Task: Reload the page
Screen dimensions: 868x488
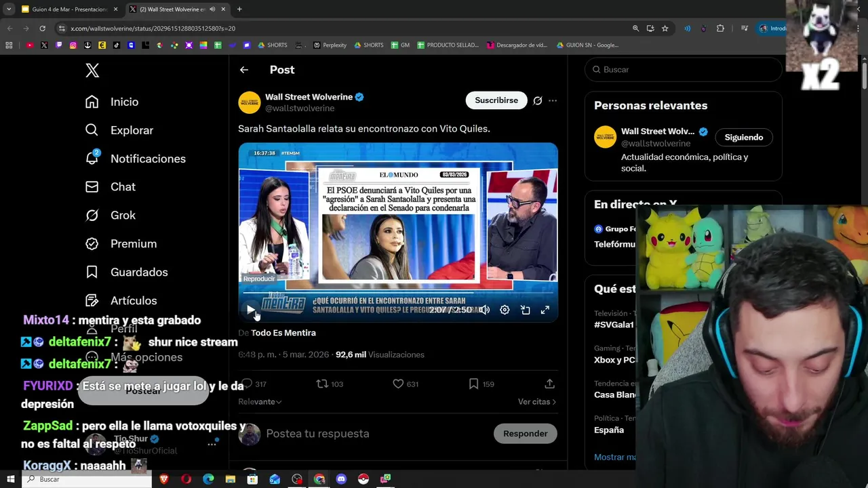Action: point(42,28)
